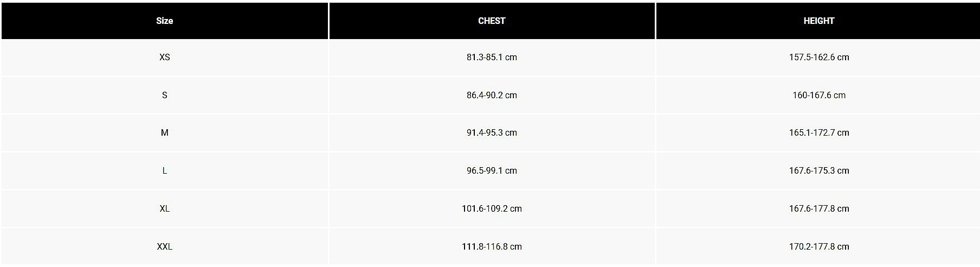Click height value 165.1-172.7 cm
This screenshot has width=980, height=267.
click(819, 132)
